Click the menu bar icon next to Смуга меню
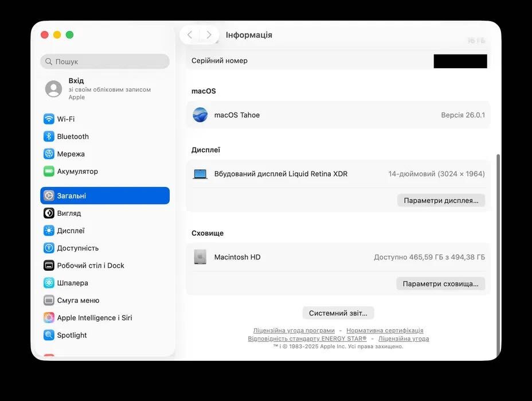The height and width of the screenshot is (401, 532). [x=49, y=300]
